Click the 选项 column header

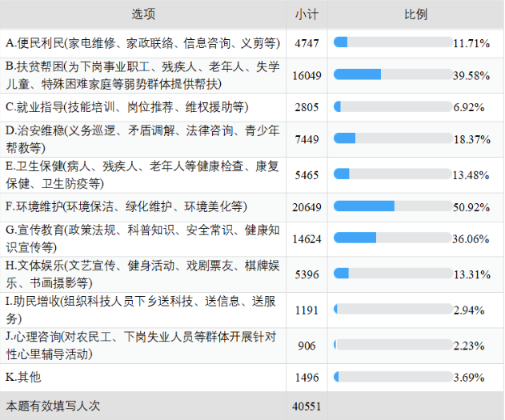143,14
